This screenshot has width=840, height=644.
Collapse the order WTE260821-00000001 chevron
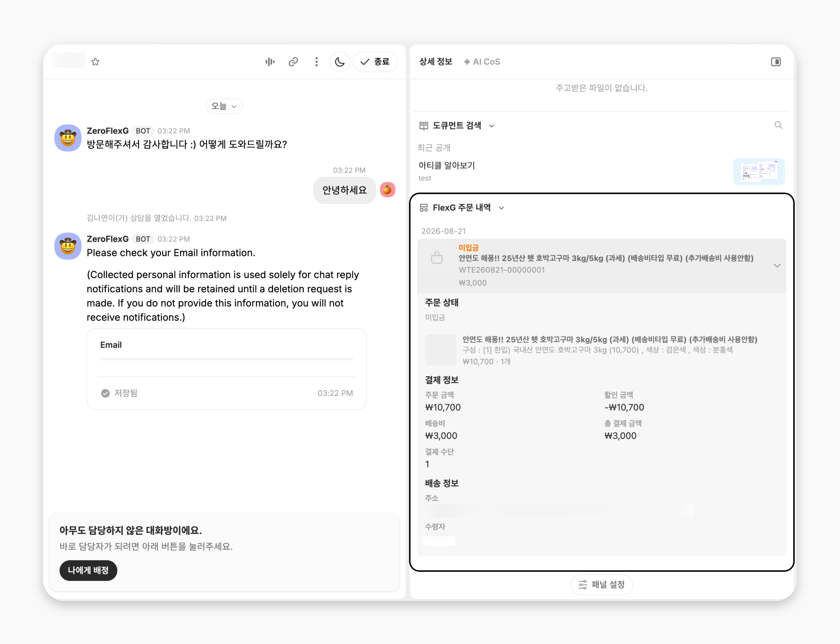pyautogui.click(x=777, y=266)
